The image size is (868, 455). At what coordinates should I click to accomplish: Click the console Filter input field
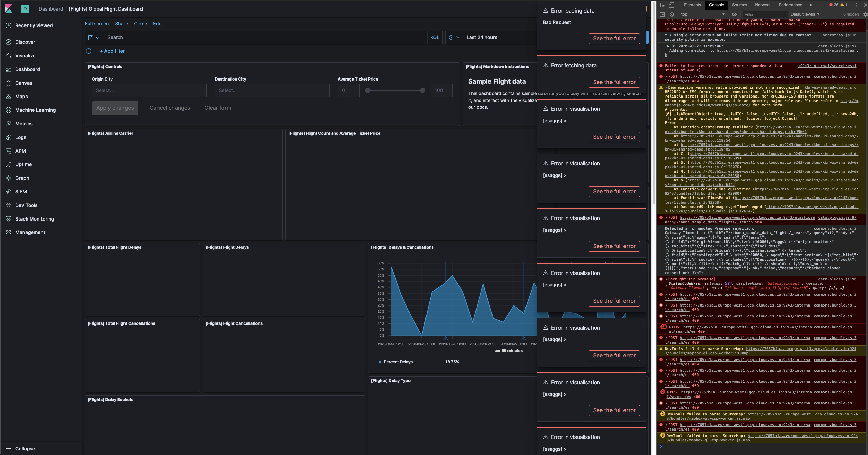click(x=765, y=14)
